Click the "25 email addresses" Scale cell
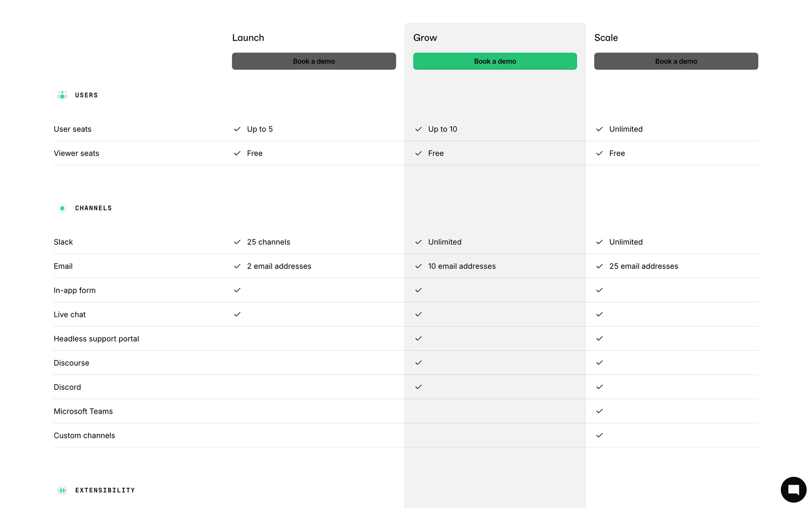The height and width of the screenshot is (508, 812). pos(643,266)
